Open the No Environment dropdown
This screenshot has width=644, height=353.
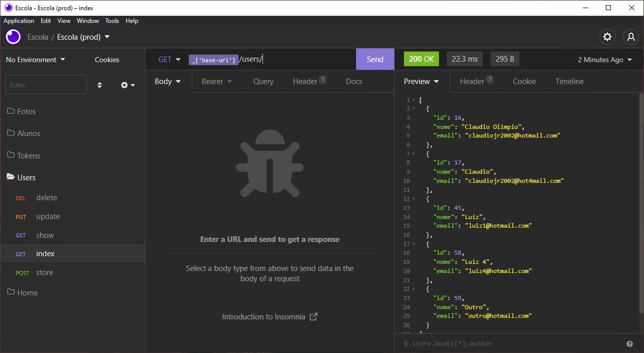[x=36, y=60]
